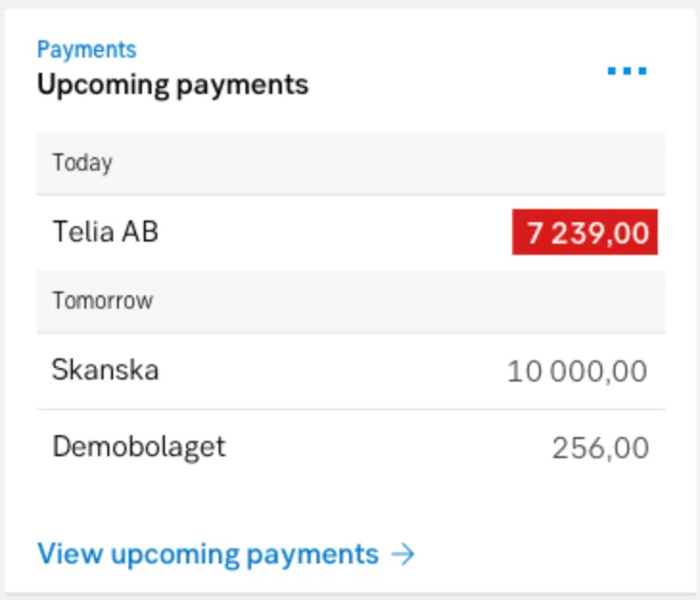Open the three-dot widget options menu
This screenshot has height=600, width=700.
click(x=627, y=71)
